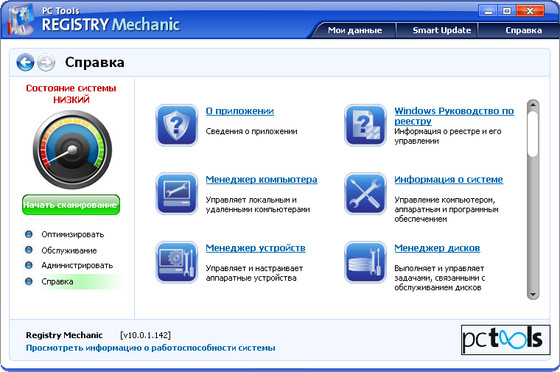Open Windows Руководство по реестру link
The image size is (560, 372).
pyautogui.click(x=454, y=116)
